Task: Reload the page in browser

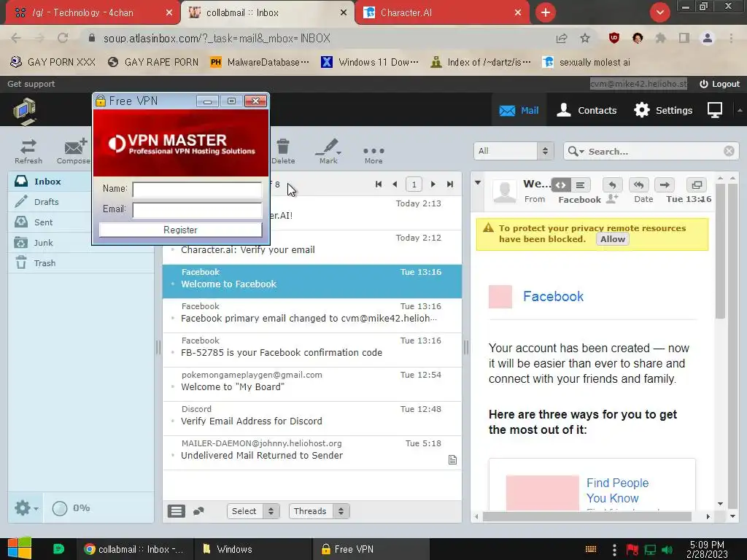Action: 63,38
